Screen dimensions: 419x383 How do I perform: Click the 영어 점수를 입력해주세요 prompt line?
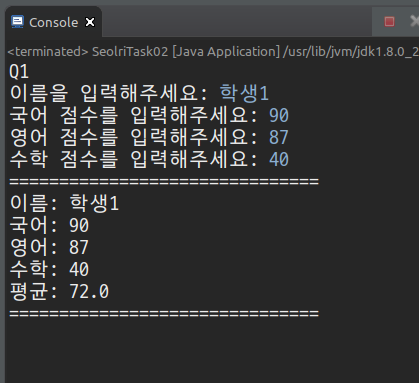click(x=149, y=137)
